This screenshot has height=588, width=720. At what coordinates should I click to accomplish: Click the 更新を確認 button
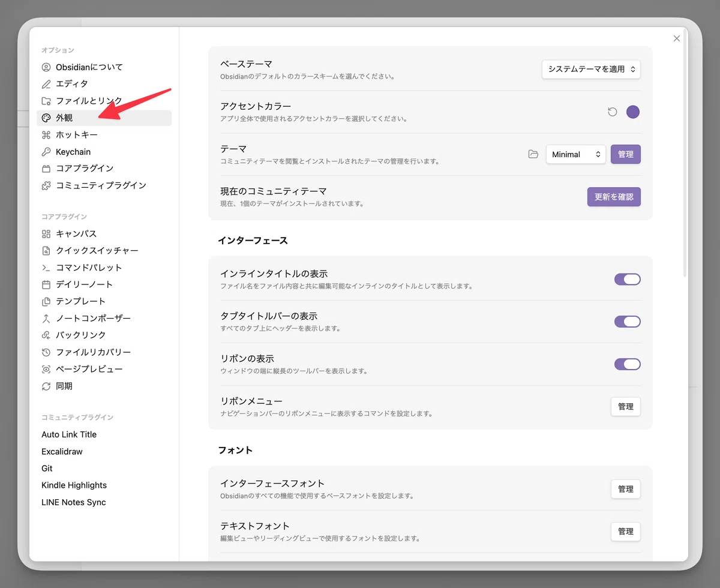pyautogui.click(x=614, y=197)
